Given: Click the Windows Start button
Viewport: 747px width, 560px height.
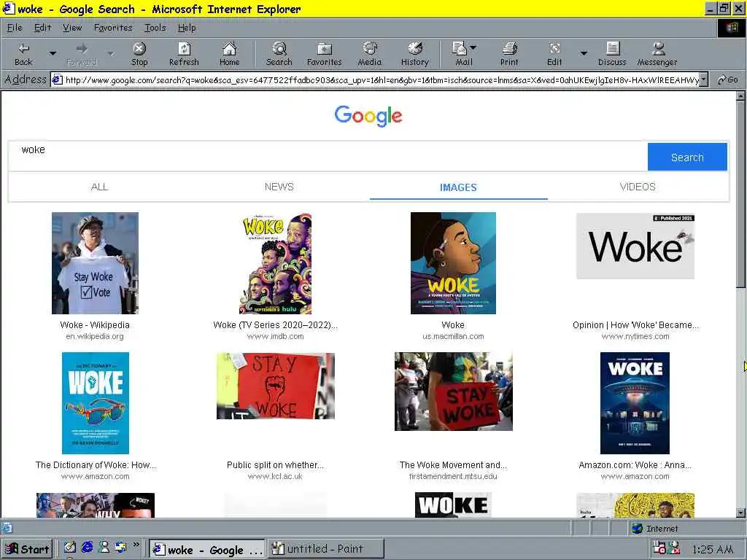Looking at the screenshot, I should [x=27, y=549].
